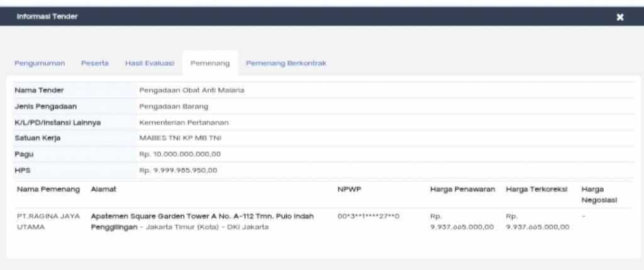This screenshot has height=270, width=644.
Task: Click the Kementerian Pertahanan value
Action: tap(184, 122)
